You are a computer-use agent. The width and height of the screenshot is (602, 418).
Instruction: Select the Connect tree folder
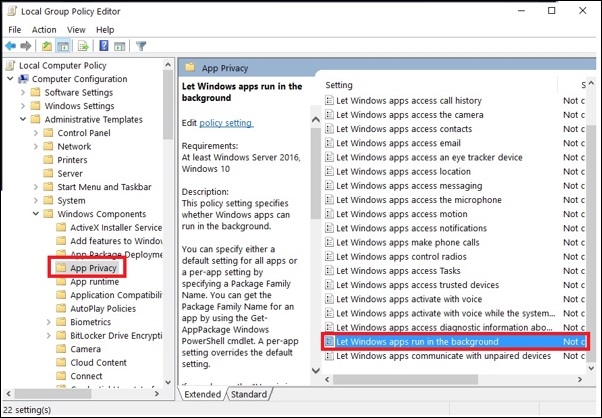[x=79, y=376]
